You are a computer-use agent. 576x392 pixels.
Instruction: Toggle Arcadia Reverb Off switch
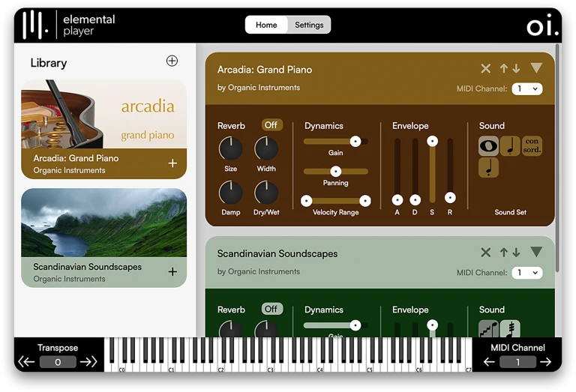coord(271,125)
